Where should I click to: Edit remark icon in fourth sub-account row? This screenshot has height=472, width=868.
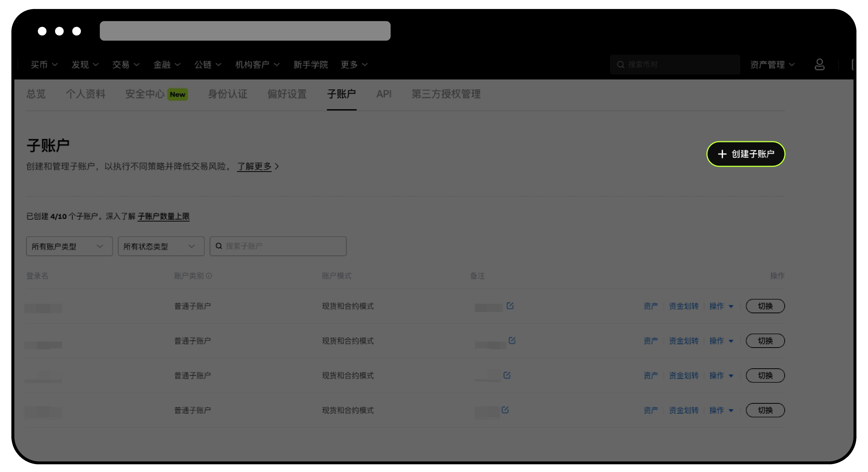505,410
